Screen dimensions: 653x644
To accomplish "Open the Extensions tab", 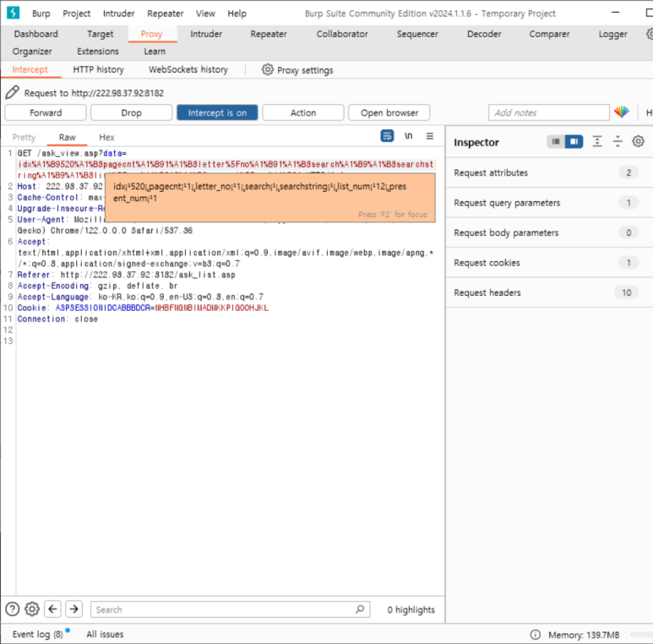I will coord(98,52).
